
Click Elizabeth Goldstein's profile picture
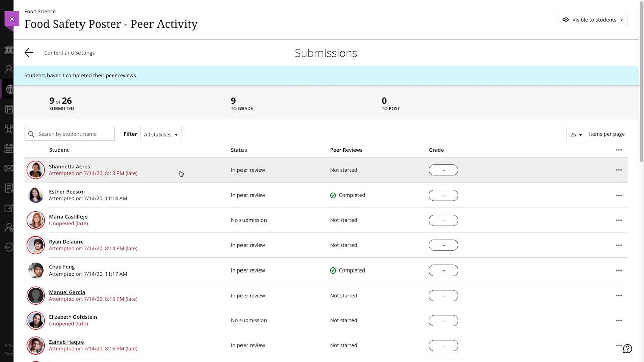point(36,320)
